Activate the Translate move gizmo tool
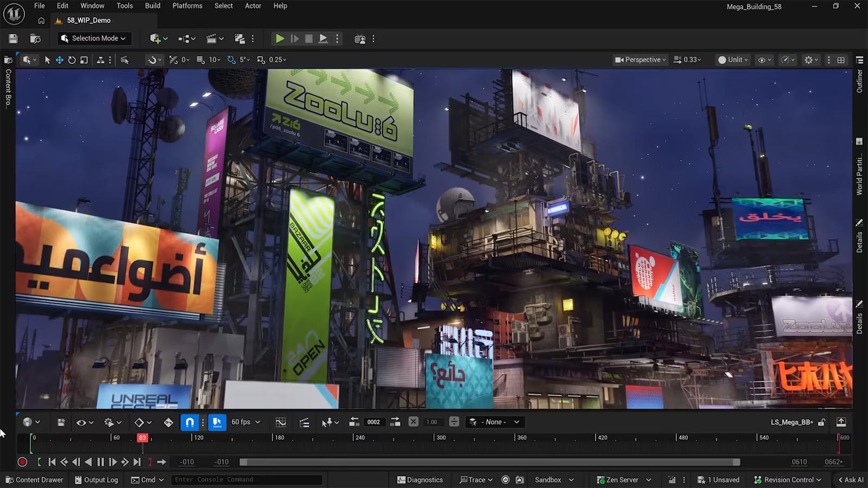 tap(59, 60)
